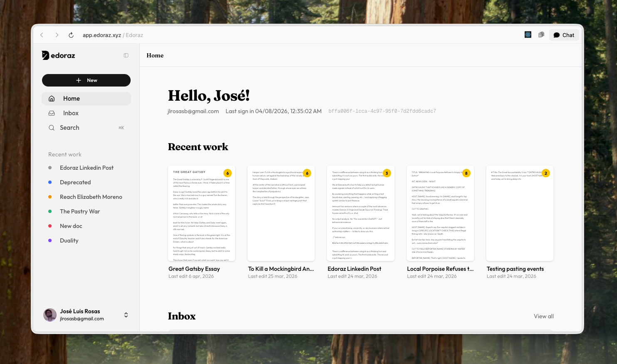This screenshot has height=364, width=617.
Task: Open Search in the sidebar
Action: (x=86, y=128)
